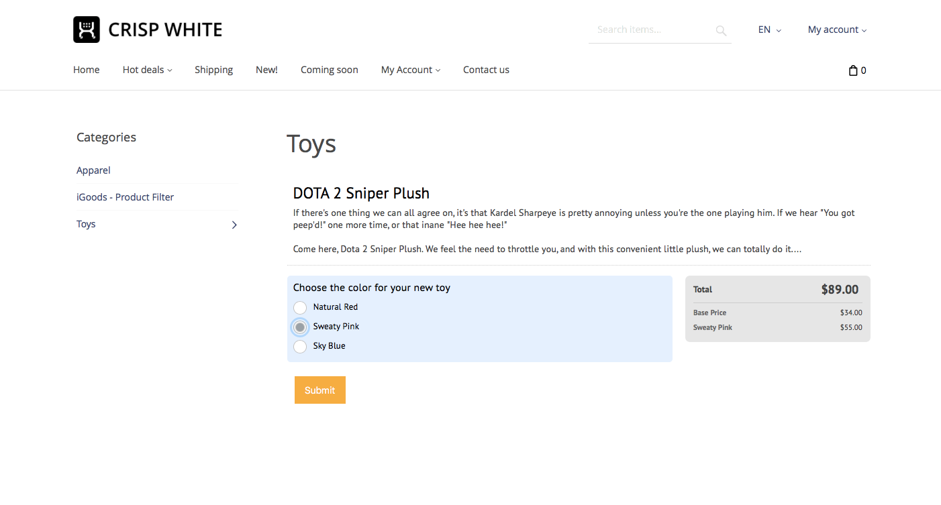Open the iGoods - Product Filter category
This screenshot has height=505, width=941.
click(x=125, y=197)
